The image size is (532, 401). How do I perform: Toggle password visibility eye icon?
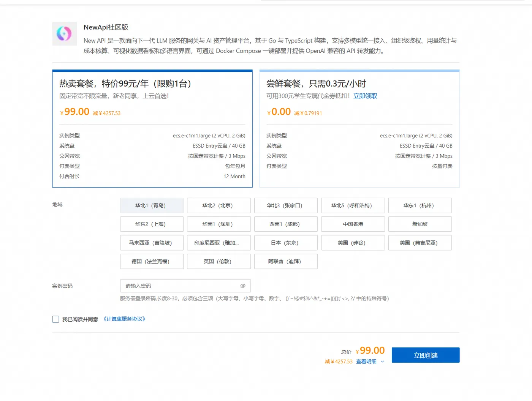coord(243,286)
